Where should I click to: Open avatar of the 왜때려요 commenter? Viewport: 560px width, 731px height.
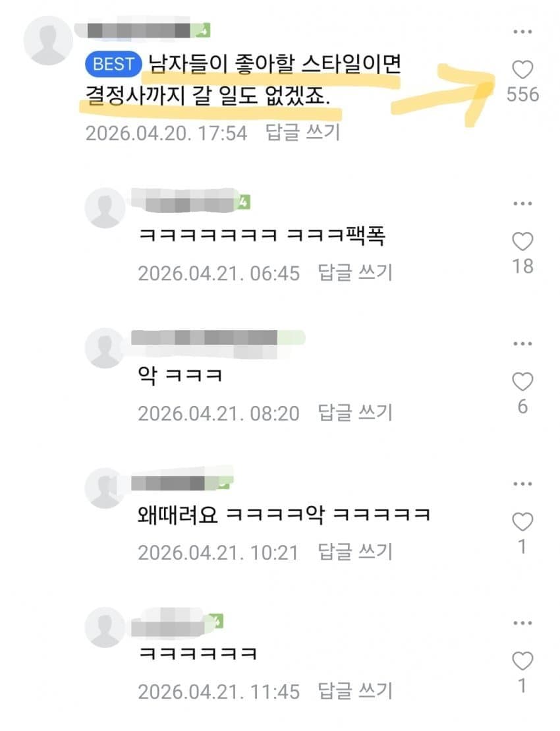(x=105, y=488)
